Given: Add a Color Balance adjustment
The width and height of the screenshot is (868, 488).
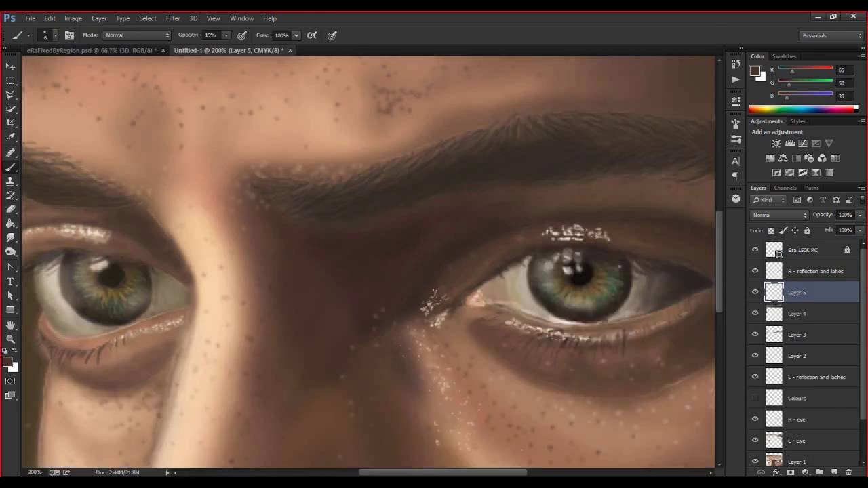Looking at the screenshot, I should coord(783,158).
